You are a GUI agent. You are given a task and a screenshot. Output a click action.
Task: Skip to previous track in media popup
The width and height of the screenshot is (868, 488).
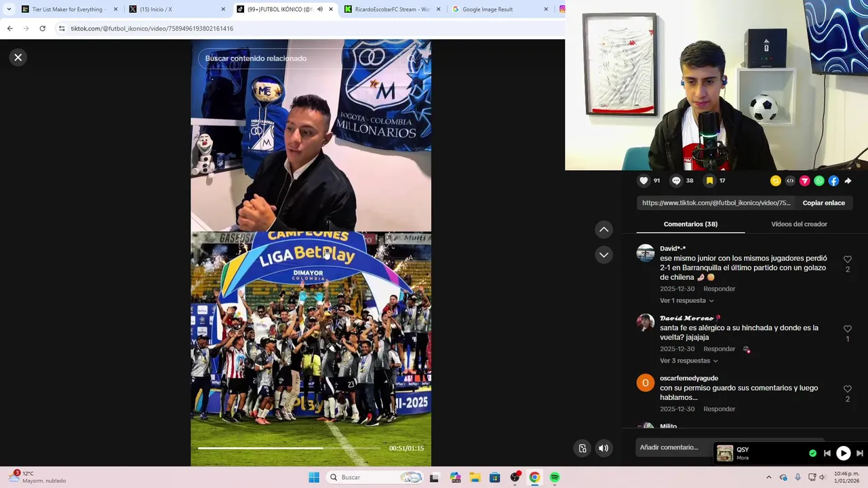click(x=827, y=453)
